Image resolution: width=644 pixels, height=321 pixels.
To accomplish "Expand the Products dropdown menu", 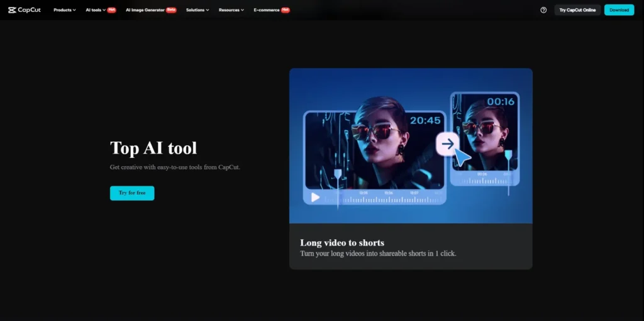I will coord(64,10).
